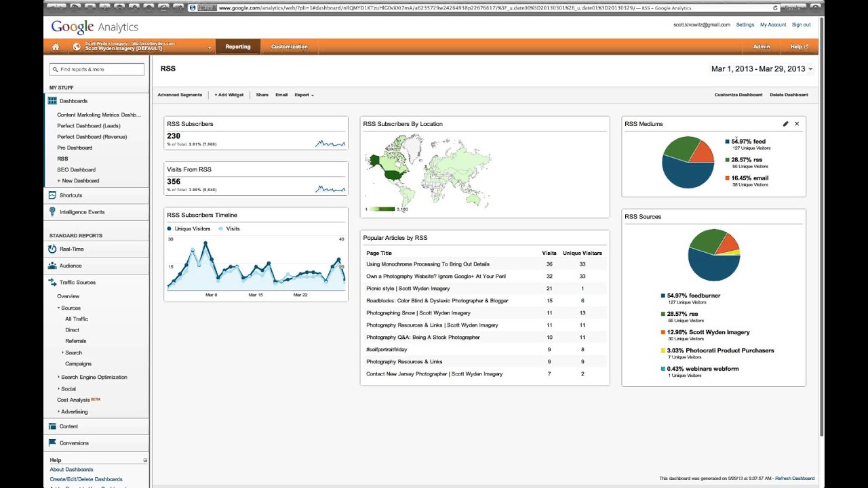Click the browser address bar

pos(484,8)
